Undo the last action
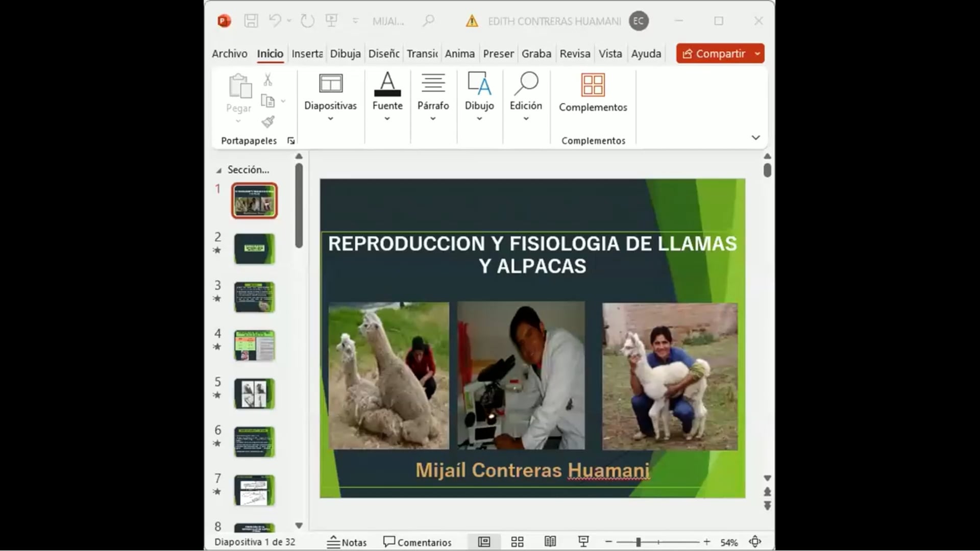The height and width of the screenshot is (551, 980). coord(275,21)
